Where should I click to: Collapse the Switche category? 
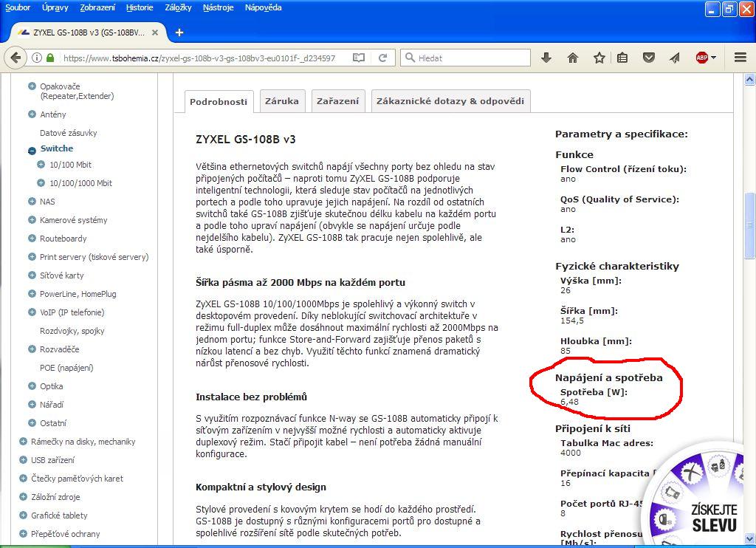click(x=32, y=150)
